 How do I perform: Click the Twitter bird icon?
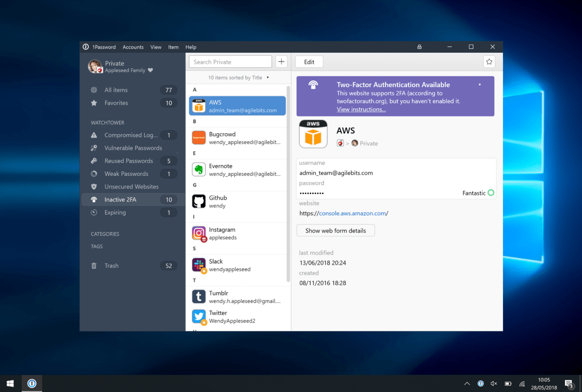199,317
